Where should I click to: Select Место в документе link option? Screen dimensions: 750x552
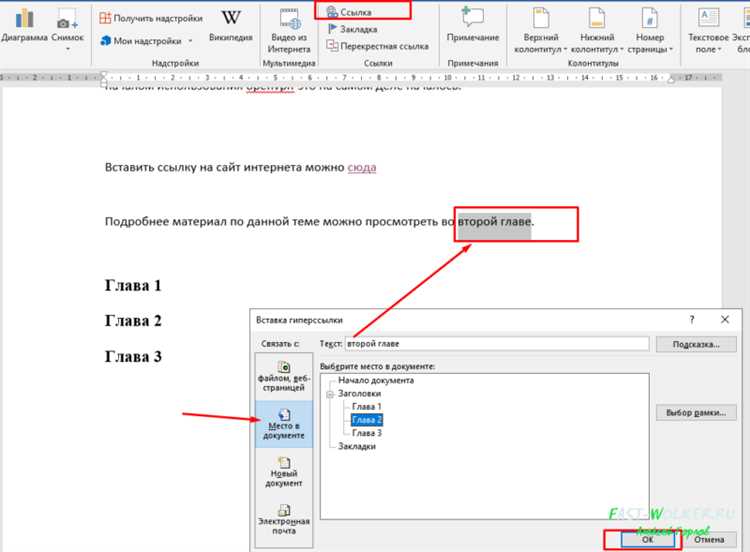click(x=283, y=425)
